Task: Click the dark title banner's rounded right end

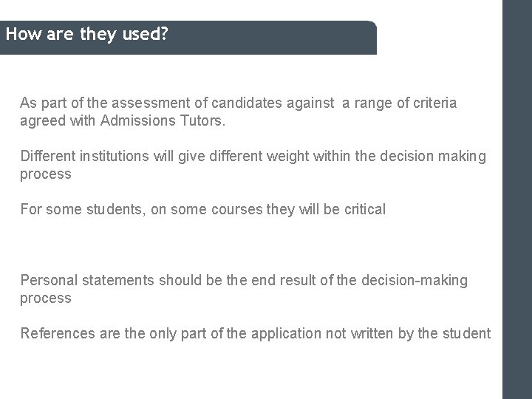Action: [369, 38]
